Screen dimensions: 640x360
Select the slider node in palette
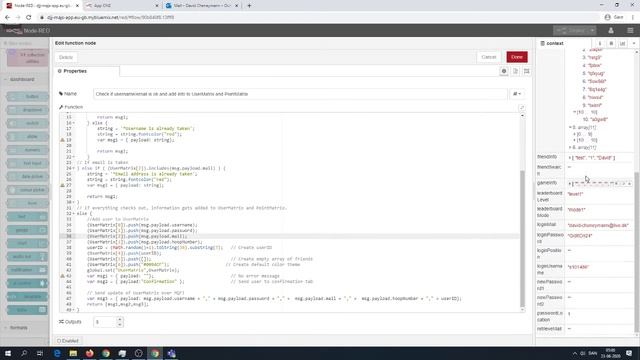pos(27,137)
